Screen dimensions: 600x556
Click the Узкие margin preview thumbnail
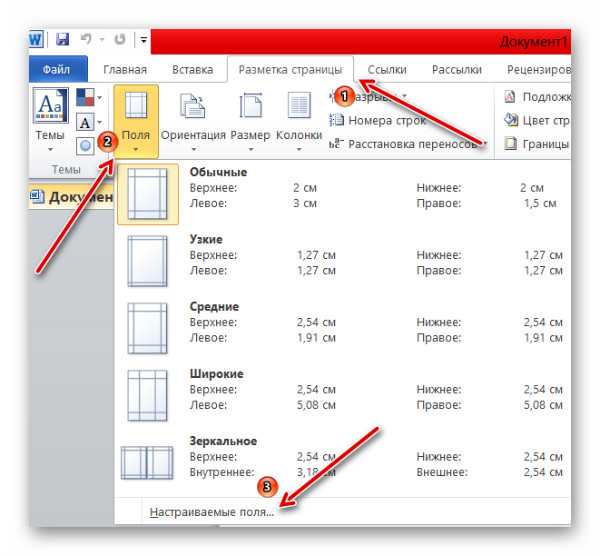pyautogui.click(x=147, y=261)
